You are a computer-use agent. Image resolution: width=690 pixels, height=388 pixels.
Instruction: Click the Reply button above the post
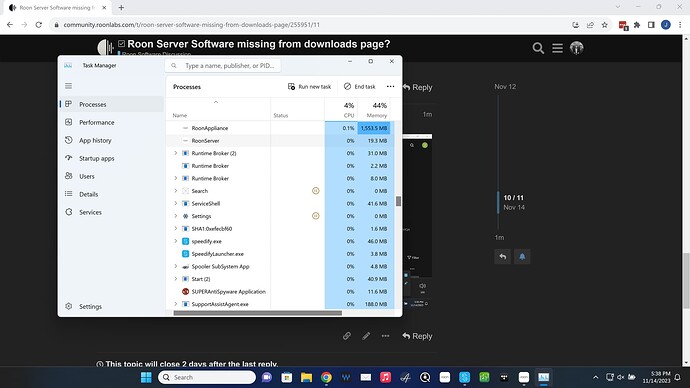tap(417, 87)
